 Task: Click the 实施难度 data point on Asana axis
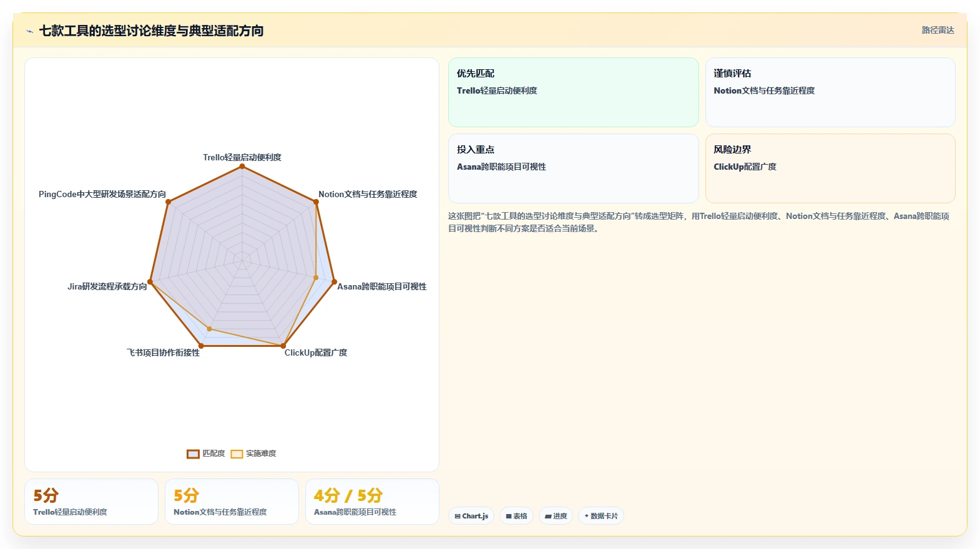click(316, 278)
